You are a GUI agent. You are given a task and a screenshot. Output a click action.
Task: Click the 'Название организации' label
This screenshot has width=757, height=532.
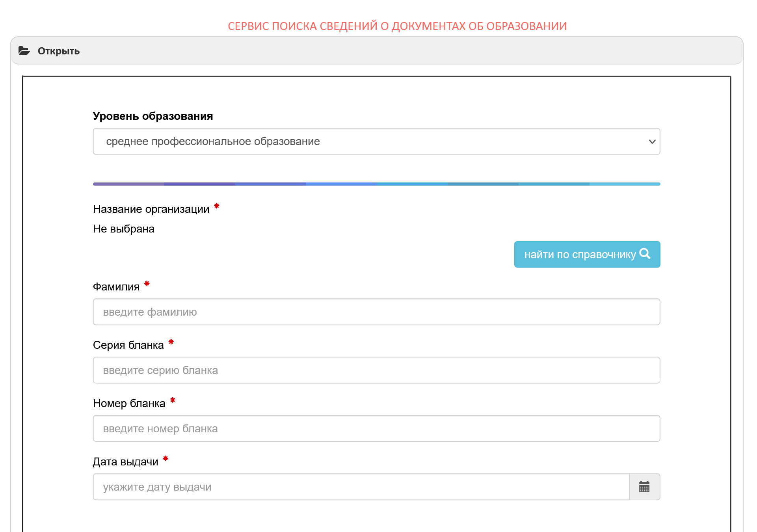(151, 209)
